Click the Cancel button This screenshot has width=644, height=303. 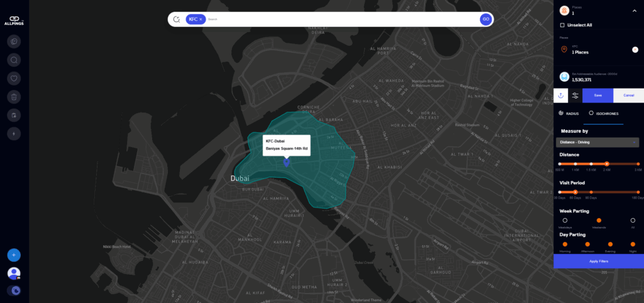(628, 96)
